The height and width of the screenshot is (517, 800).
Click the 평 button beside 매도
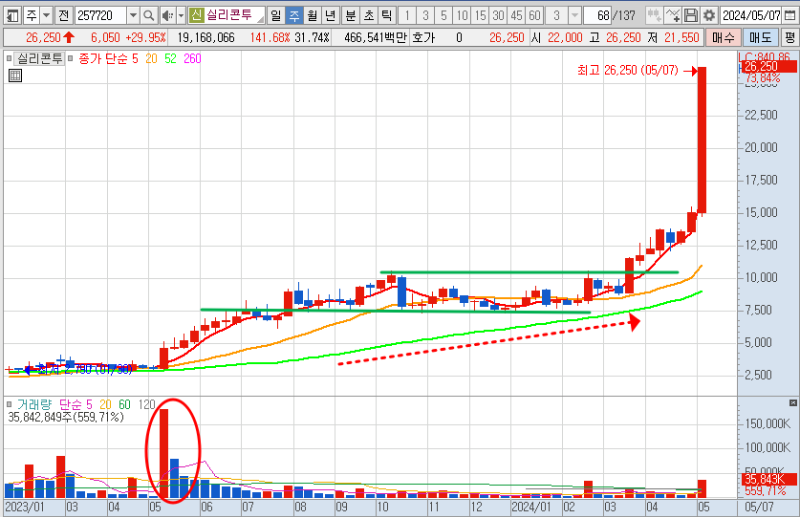(x=790, y=38)
